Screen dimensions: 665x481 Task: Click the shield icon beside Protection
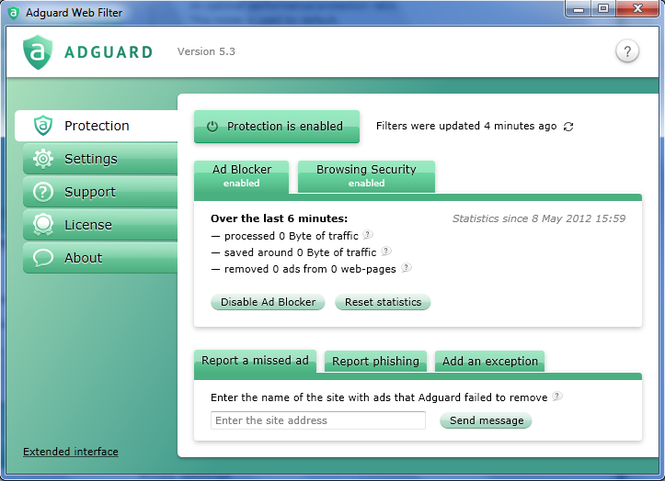coord(43,126)
